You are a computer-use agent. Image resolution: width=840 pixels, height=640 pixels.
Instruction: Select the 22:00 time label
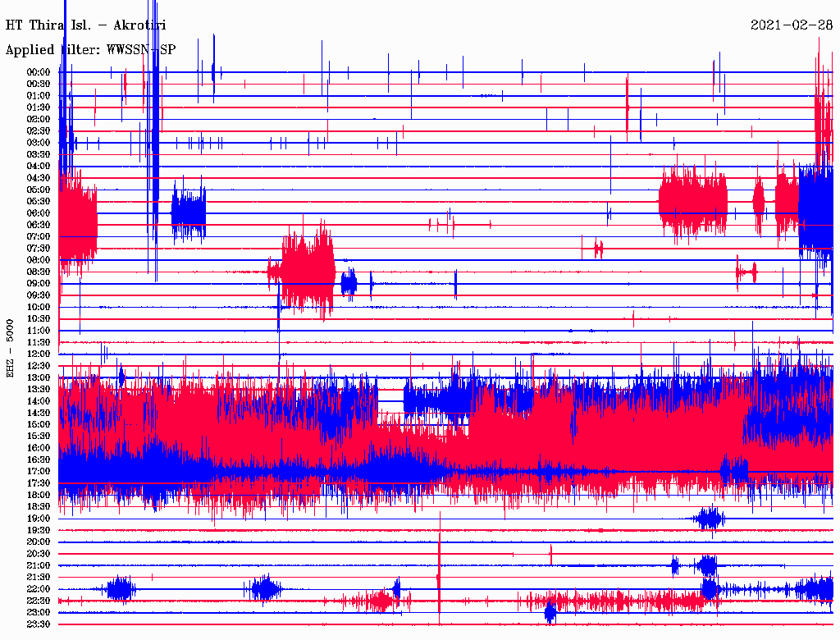pyautogui.click(x=39, y=589)
